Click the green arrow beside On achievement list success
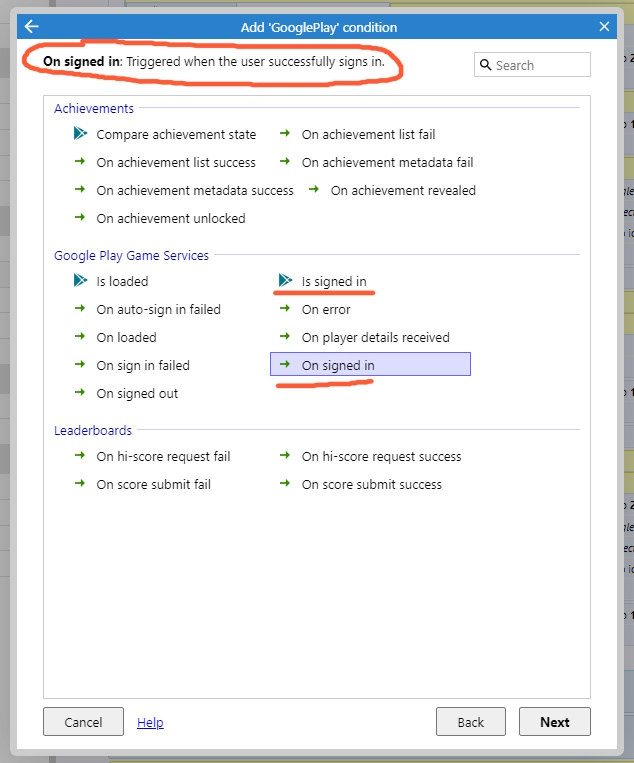Image resolution: width=634 pixels, height=763 pixels. pos(80,161)
